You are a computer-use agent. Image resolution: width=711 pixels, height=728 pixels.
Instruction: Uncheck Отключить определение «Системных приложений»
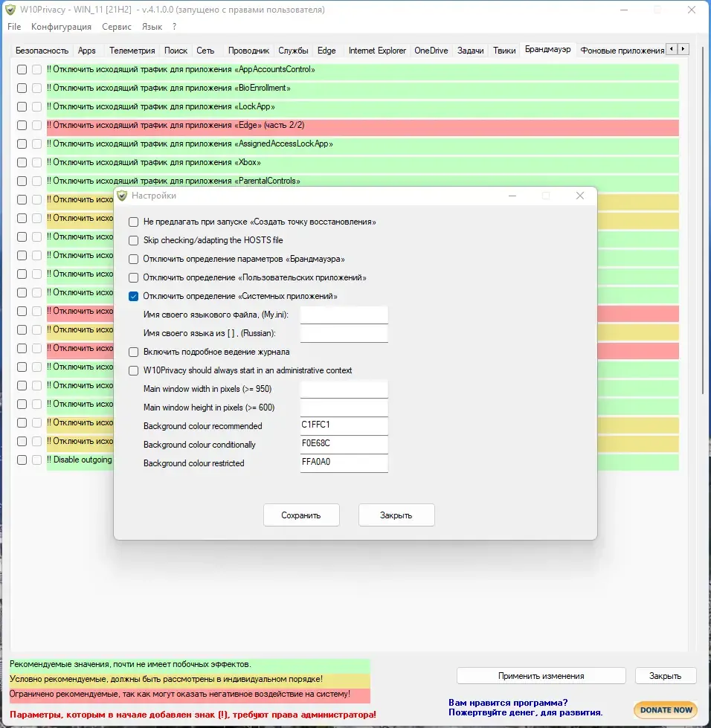tap(133, 296)
